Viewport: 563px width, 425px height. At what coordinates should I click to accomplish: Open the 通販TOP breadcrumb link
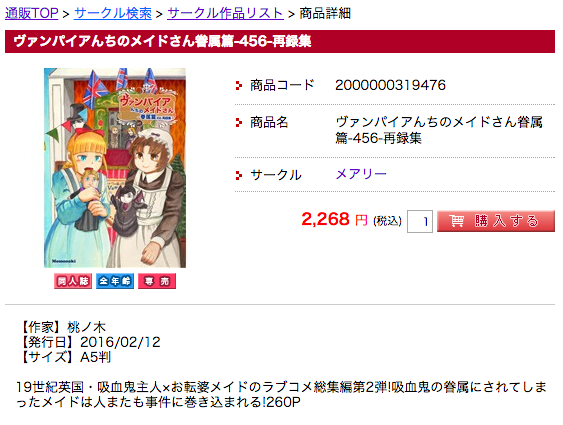(32, 14)
